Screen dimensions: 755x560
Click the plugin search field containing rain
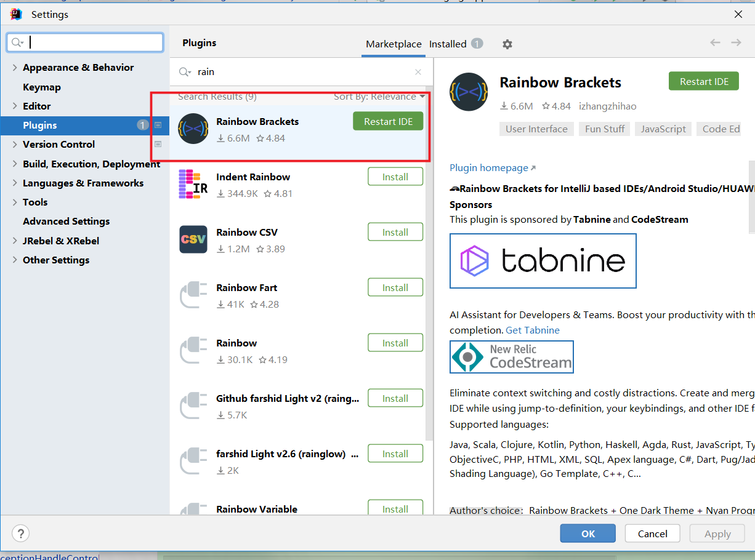point(302,72)
